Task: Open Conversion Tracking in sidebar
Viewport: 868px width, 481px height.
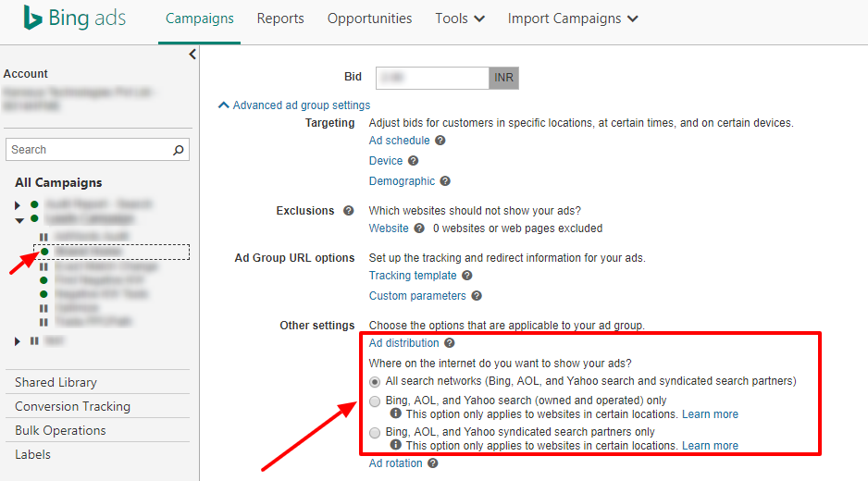Action: pos(72,406)
